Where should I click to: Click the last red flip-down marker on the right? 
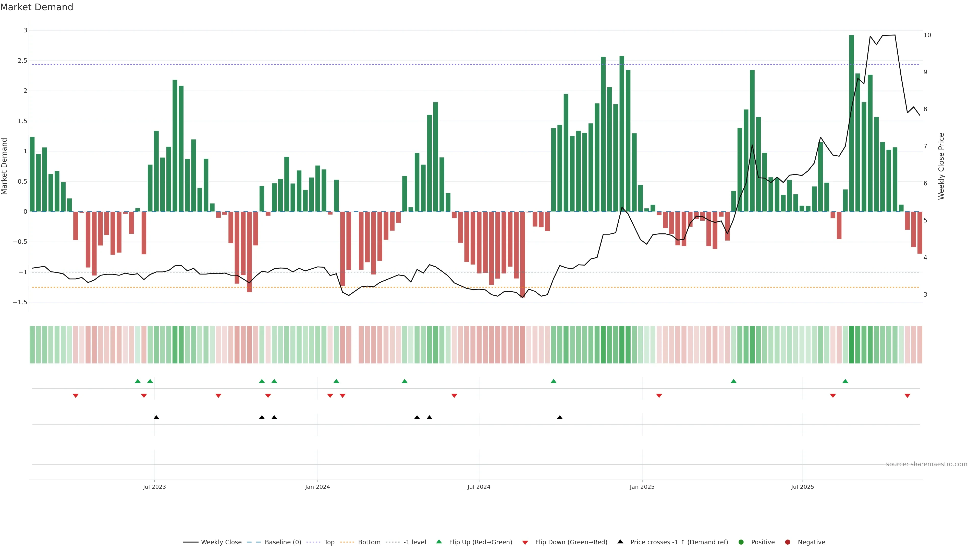click(907, 396)
